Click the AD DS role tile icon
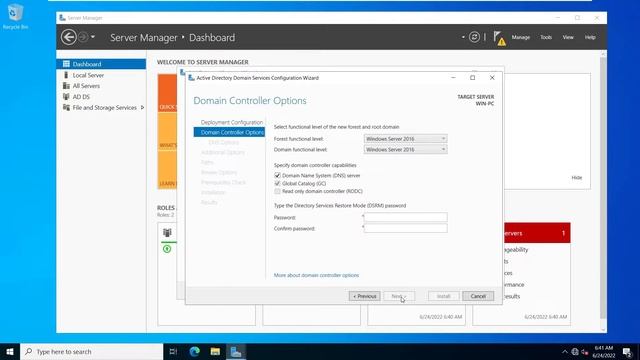 click(167, 233)
